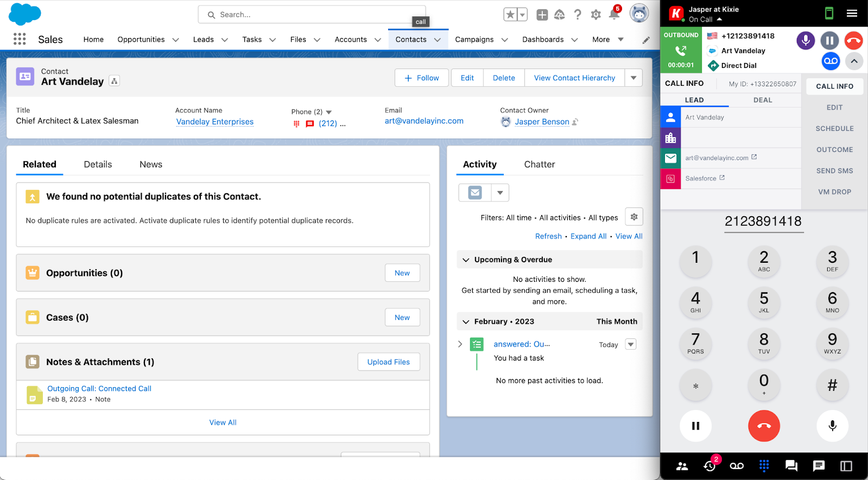Open the Kixie hamburger menu
868x480 pixels.
pos(852,14)
